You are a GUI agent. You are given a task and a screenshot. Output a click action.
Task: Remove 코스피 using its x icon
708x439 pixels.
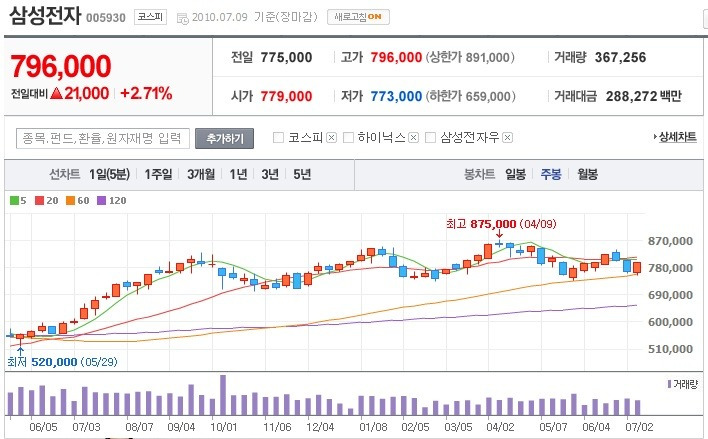331,137
